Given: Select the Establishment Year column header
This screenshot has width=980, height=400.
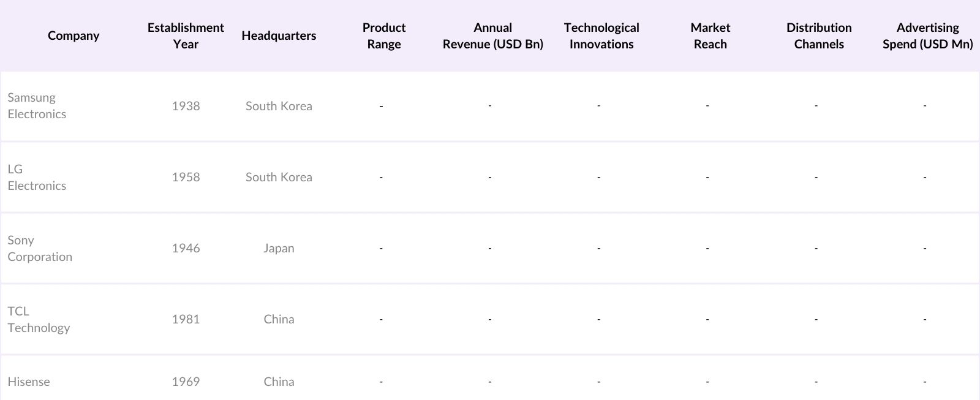Looking at the screenshot, I should (x=186, y=36).
